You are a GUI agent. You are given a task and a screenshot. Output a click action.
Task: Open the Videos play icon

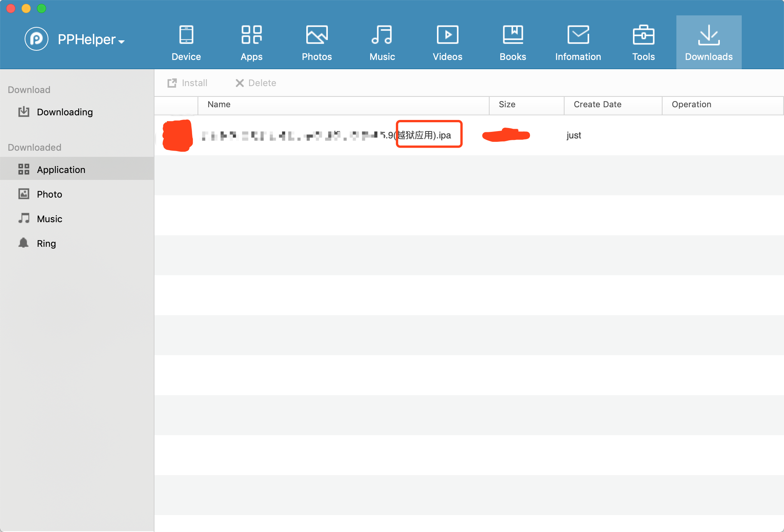click(x=447, y=35)
